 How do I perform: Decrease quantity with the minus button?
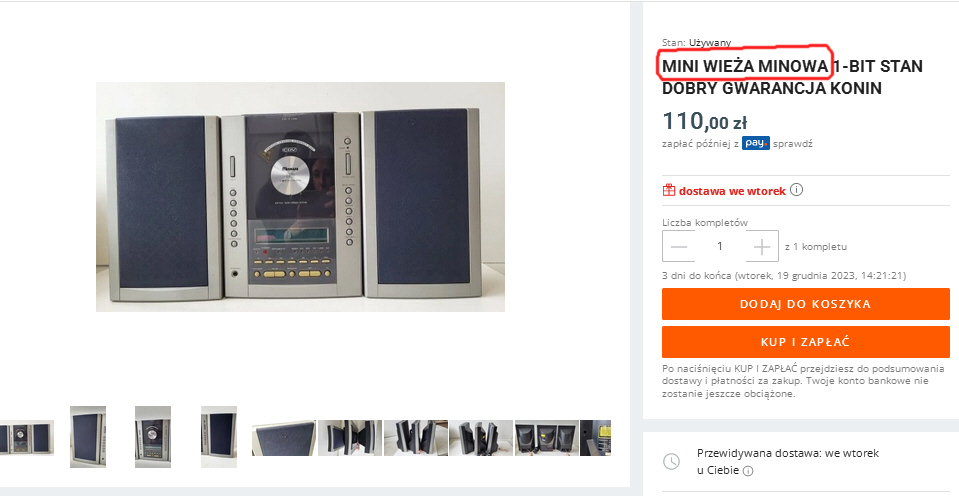[678, 246]
